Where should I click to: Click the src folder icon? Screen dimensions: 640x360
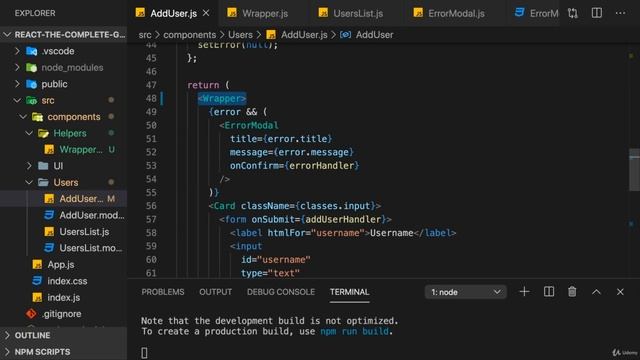(31, 100)
